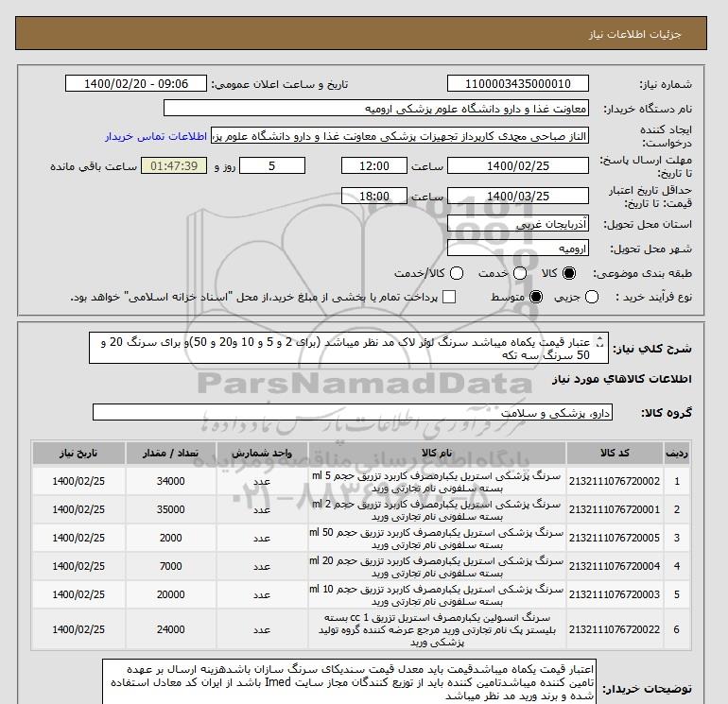Select the خدمت radio button

(x=512, y=274)
